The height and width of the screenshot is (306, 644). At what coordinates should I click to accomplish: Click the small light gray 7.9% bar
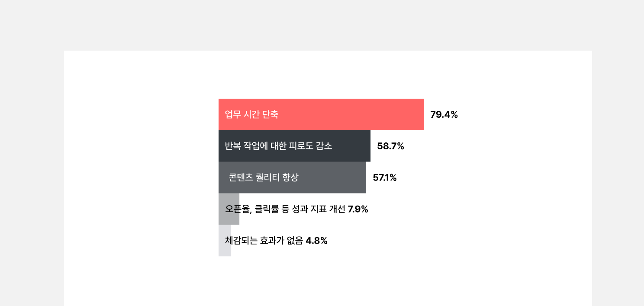[229, 209]
